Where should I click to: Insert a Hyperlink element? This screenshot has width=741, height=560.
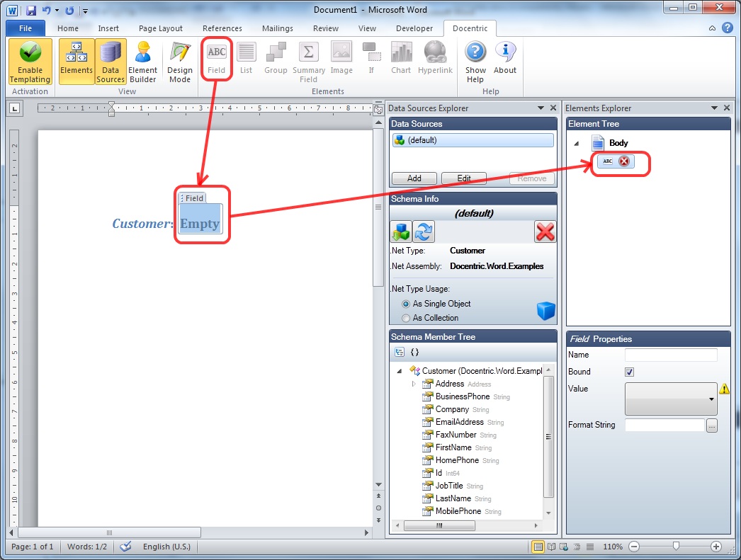[x=435, y=59]
